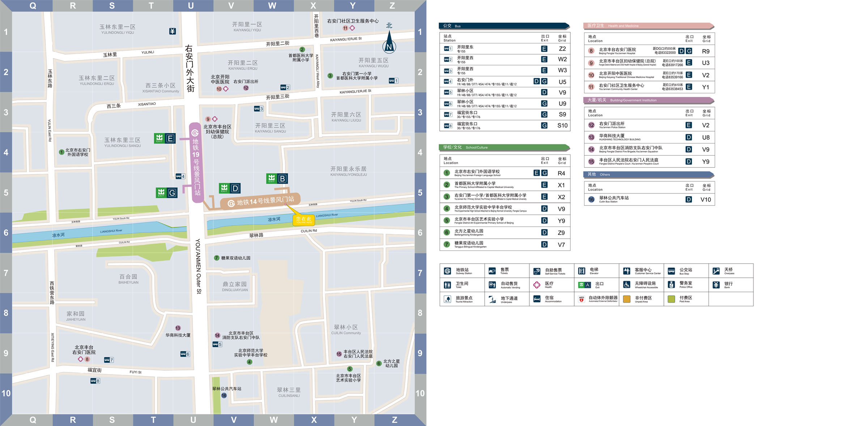The image size is (868, 426).
Task: Click the '公交 Bus' section header
Action: [504, 26]
